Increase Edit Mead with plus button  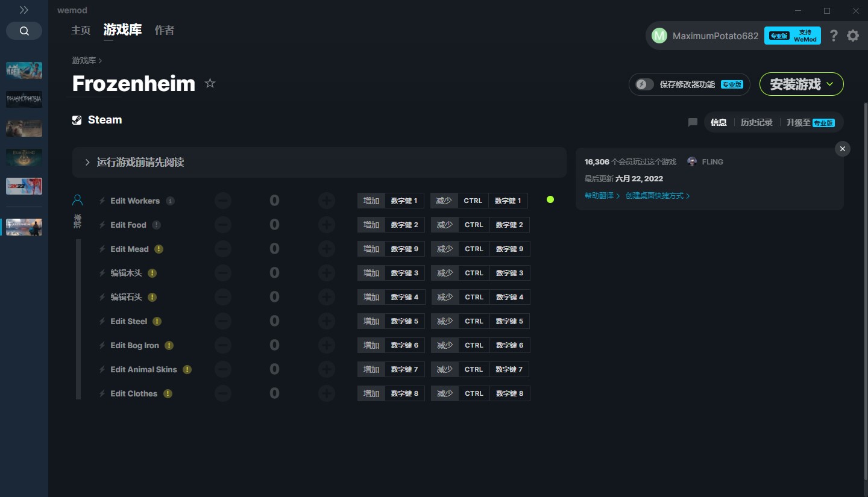click(x=327, y=249)
